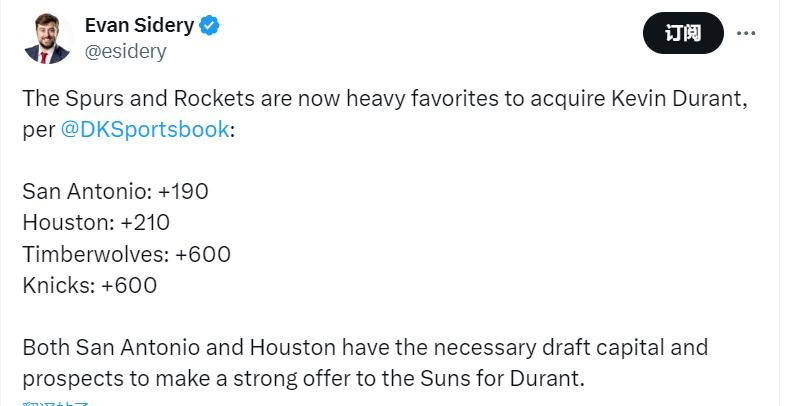Open Evan Sidery's profile avatar
The width and height of the screenshot is (787, 406).
47,39
